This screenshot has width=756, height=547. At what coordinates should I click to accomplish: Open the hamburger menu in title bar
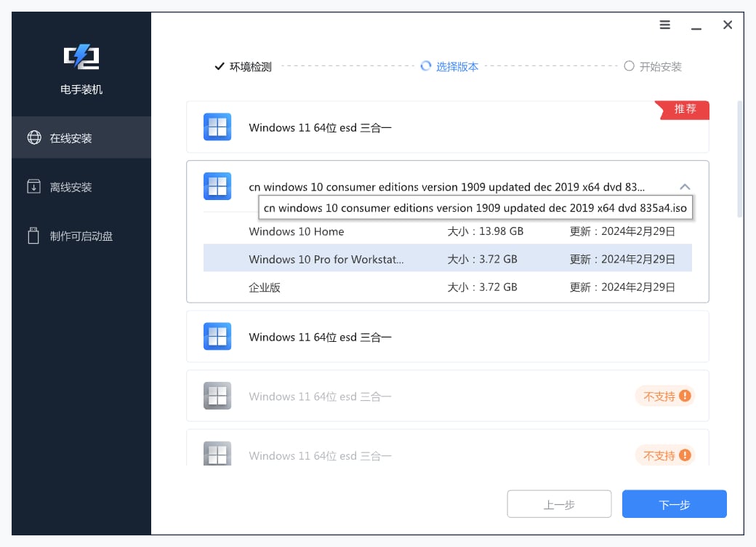tap(665, 25)
